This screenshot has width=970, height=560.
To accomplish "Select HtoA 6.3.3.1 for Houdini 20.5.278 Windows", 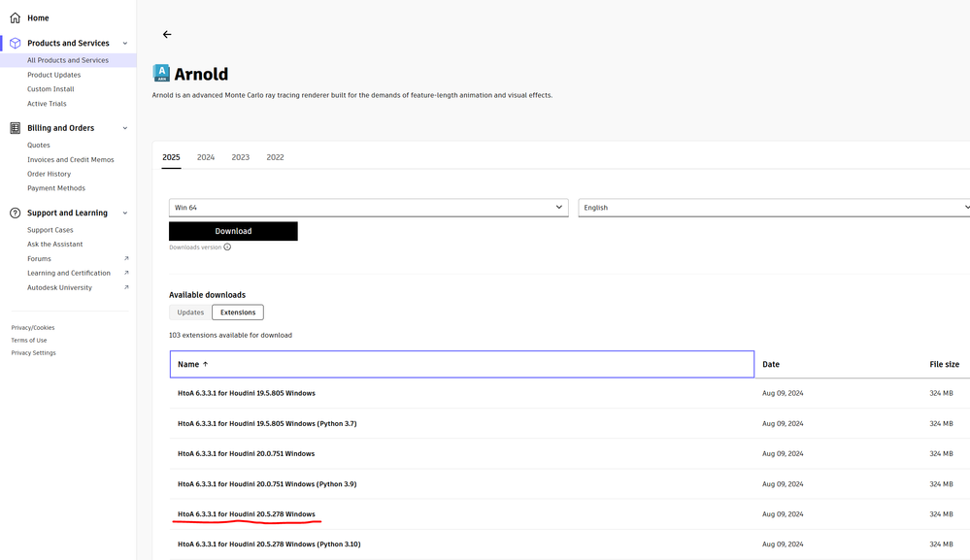I will (x=247, y=514).
